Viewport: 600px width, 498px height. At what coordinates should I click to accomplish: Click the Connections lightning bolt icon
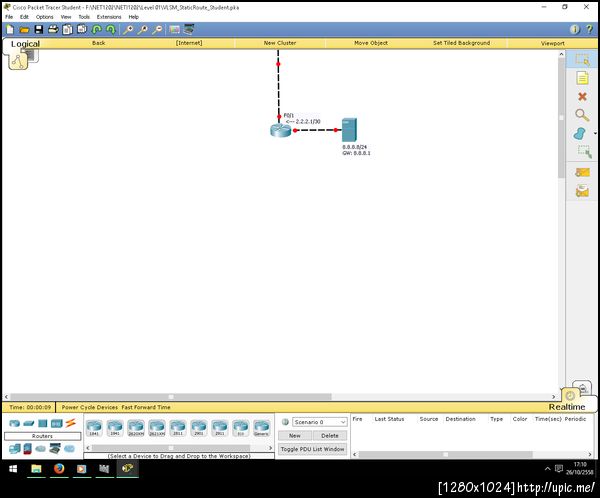(70, 423)
